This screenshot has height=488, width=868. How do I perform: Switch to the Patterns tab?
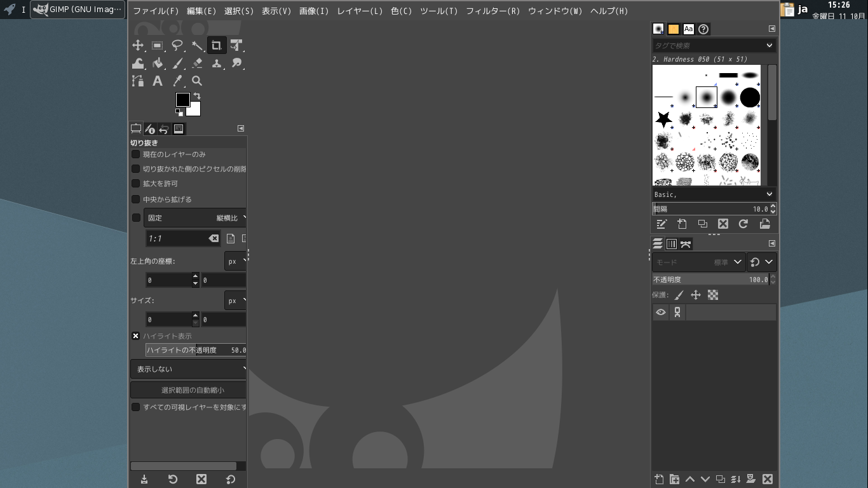click(x=674, y=29)
